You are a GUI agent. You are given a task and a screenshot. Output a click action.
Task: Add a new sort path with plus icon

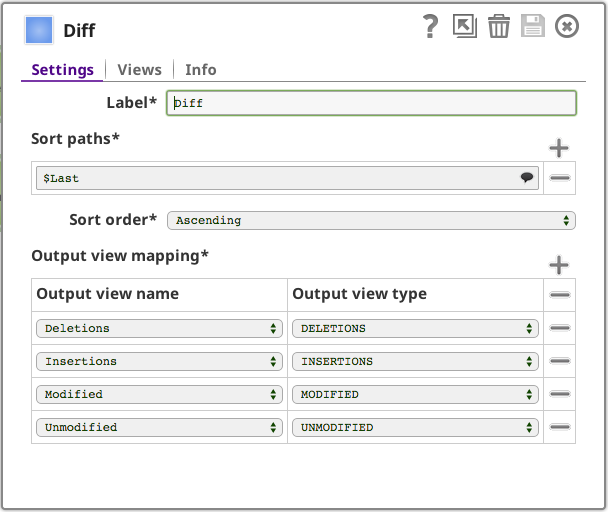pos(559,149)
